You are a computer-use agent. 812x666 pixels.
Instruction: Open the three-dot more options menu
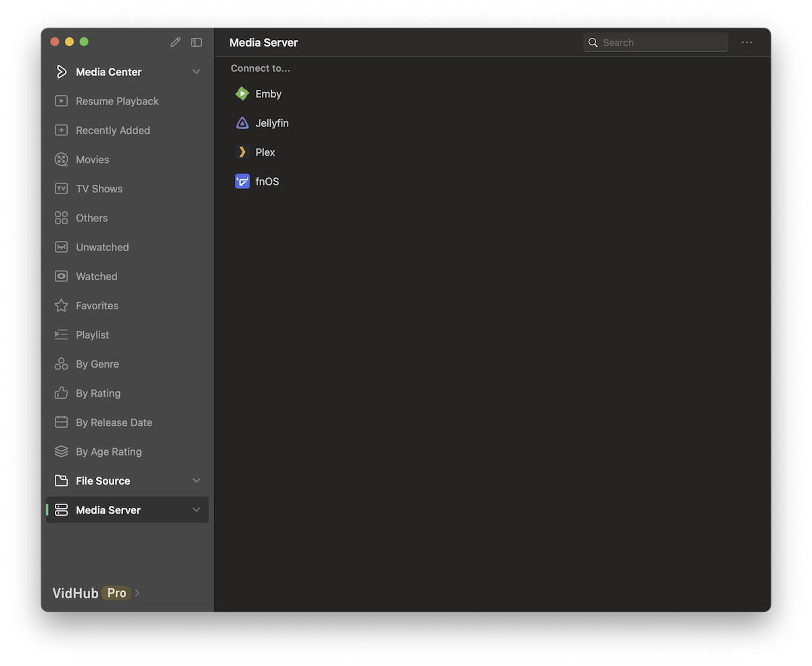click(x=747, y=42)
